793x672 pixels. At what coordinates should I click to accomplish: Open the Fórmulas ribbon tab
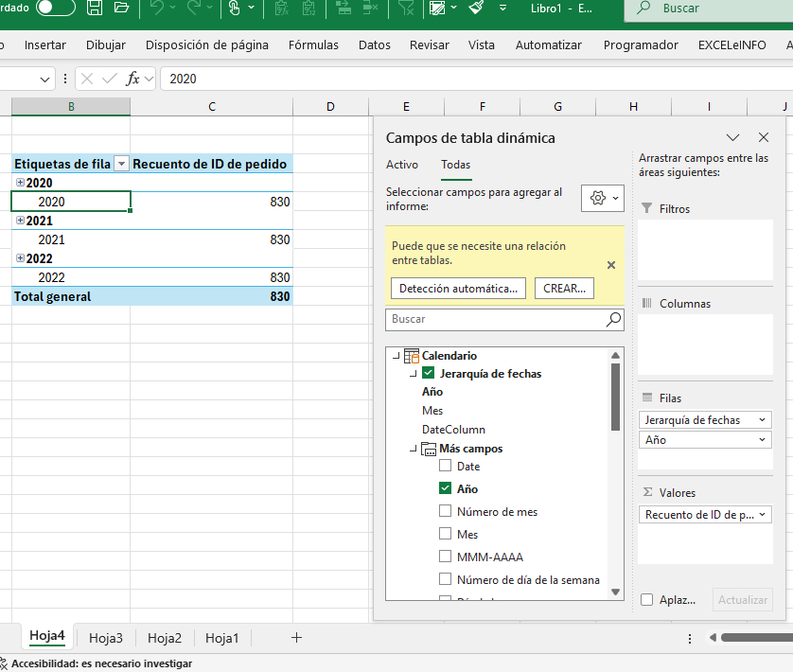313,44
